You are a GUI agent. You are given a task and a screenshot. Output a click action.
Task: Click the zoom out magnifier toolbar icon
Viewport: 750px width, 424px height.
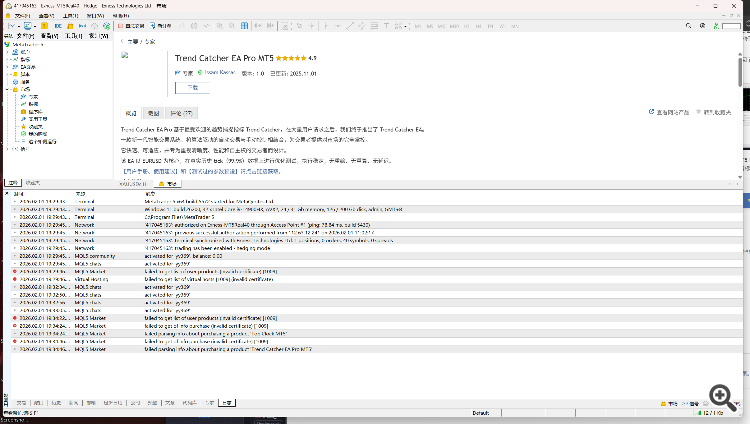pos(232,26)
